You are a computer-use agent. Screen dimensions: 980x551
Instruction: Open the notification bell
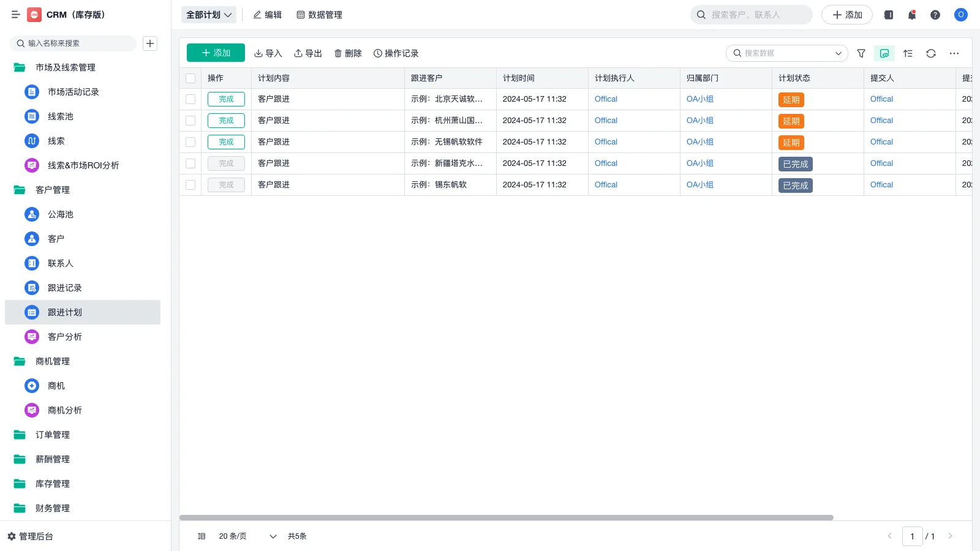(x=912, y=15)
